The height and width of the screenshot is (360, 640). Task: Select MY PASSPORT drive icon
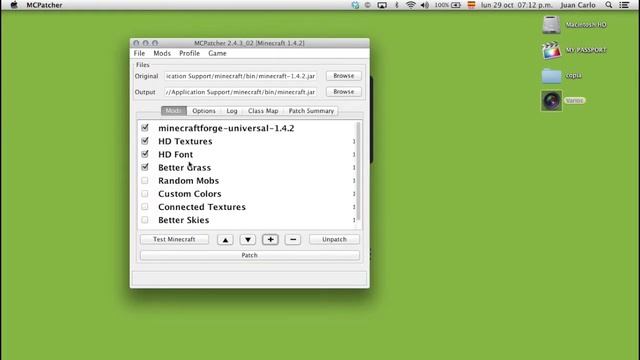pos(551,50)
